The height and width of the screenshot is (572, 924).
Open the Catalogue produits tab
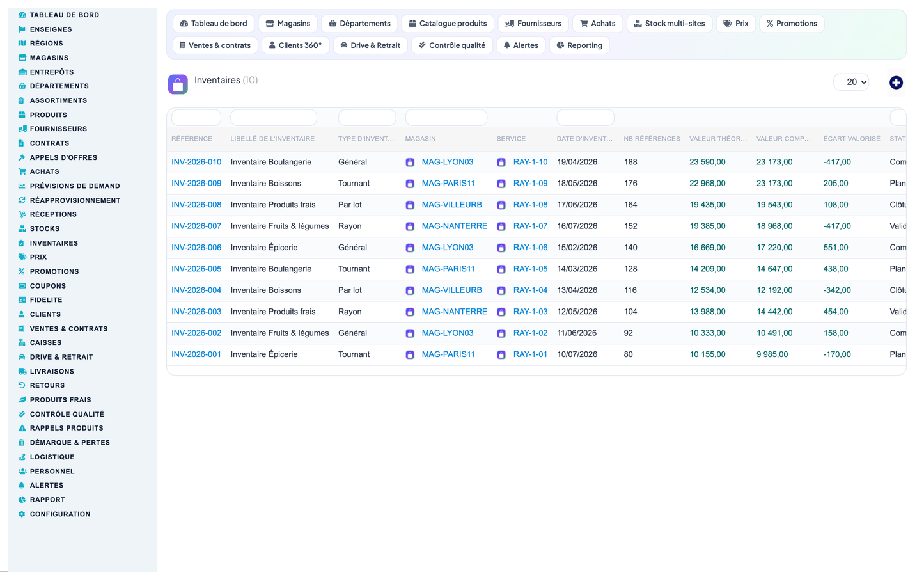click(448, 24)
